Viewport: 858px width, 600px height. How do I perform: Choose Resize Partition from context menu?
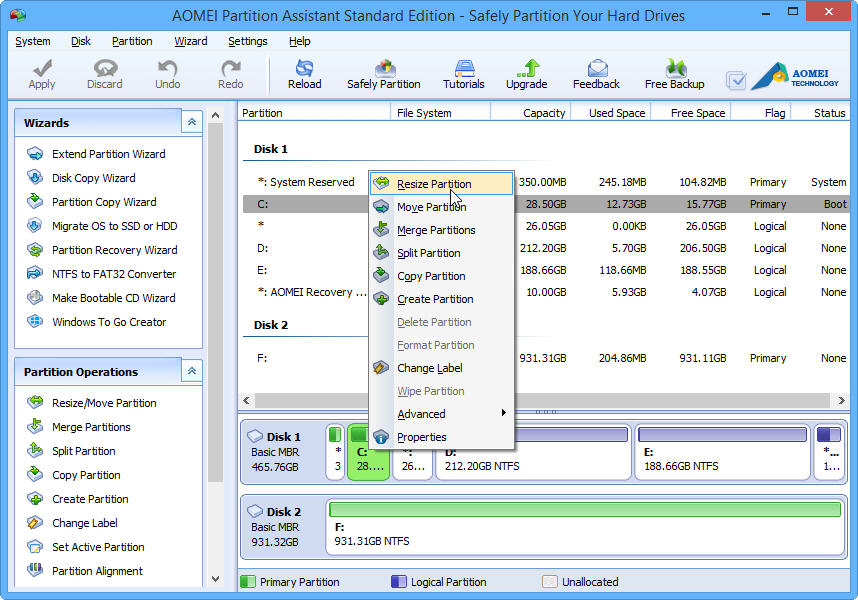(x=442, y=184)
